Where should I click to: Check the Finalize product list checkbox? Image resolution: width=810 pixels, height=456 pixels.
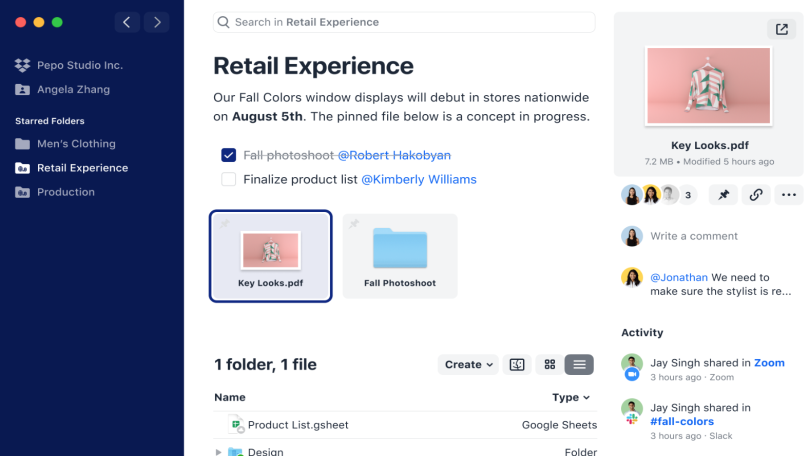tap(229, 180)
